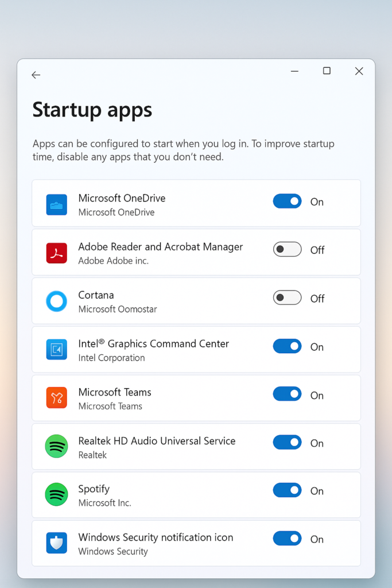Switch off Realtek HD Audio Universal Service
Viewport: 392px width, 588px height.
point(287,443)
